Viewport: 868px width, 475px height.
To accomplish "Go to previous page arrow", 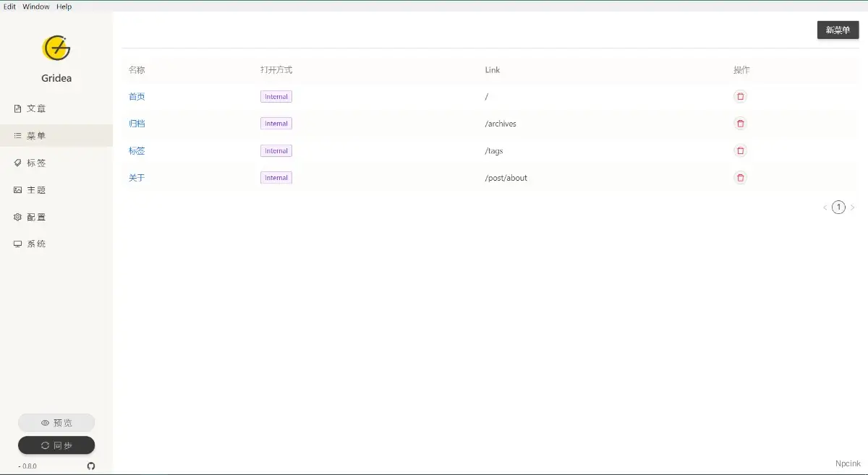I will [x=825, y=207].
